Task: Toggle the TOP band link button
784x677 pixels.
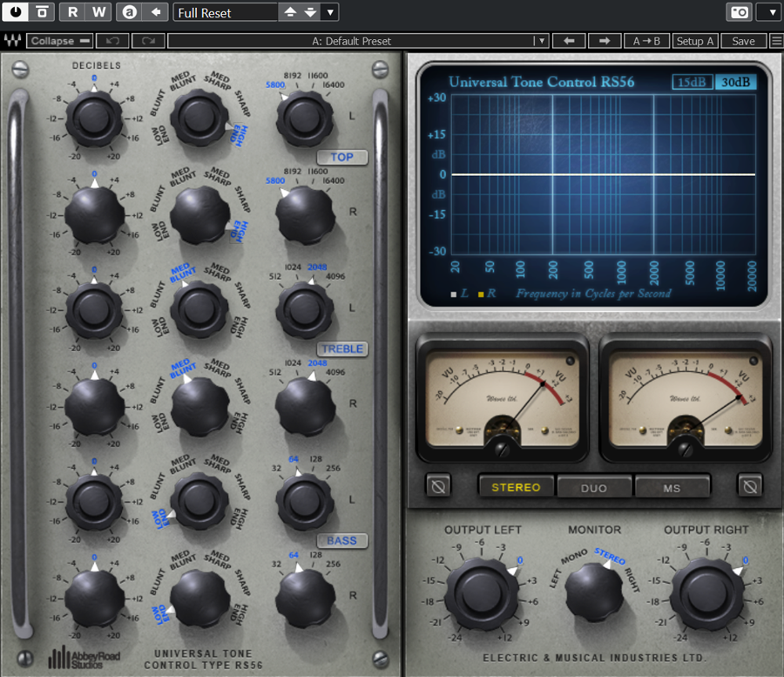Action: 342,157
